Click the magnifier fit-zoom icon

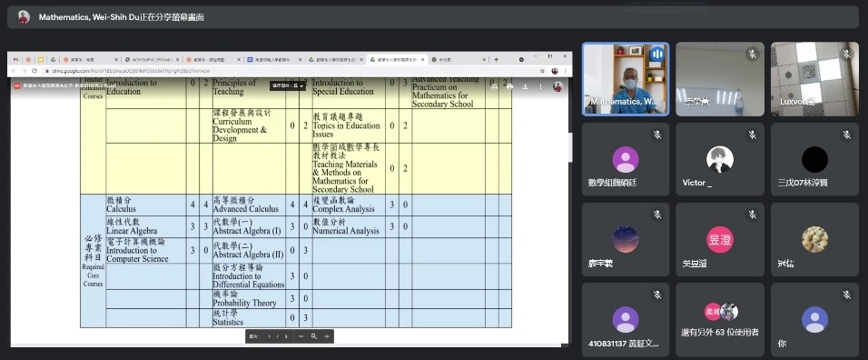point(314,336)
